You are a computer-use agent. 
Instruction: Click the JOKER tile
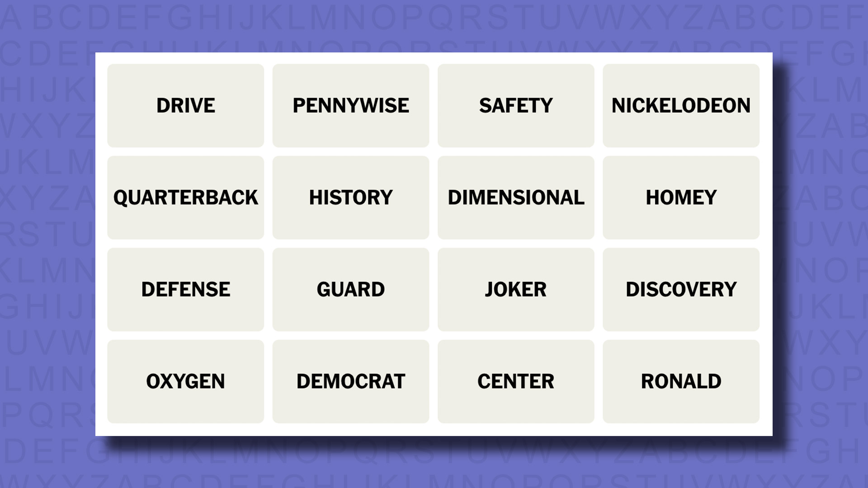point(516,289)
